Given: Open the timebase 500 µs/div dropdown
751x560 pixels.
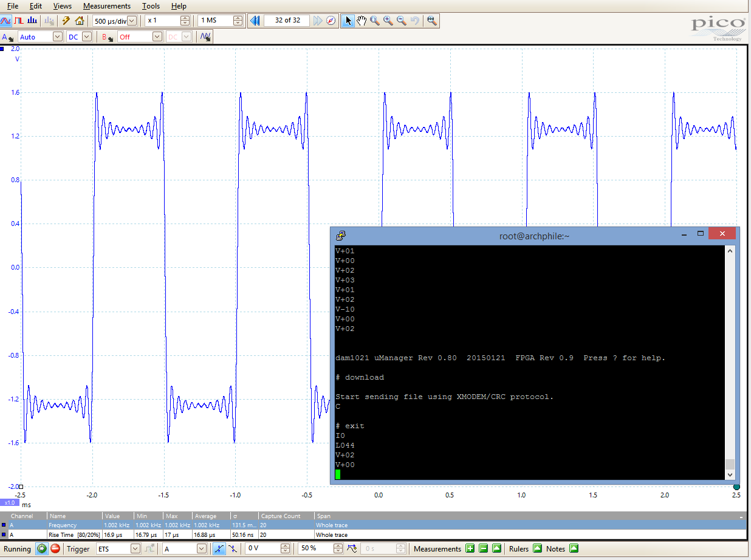Looking at the screenshot, I should 132,21.
